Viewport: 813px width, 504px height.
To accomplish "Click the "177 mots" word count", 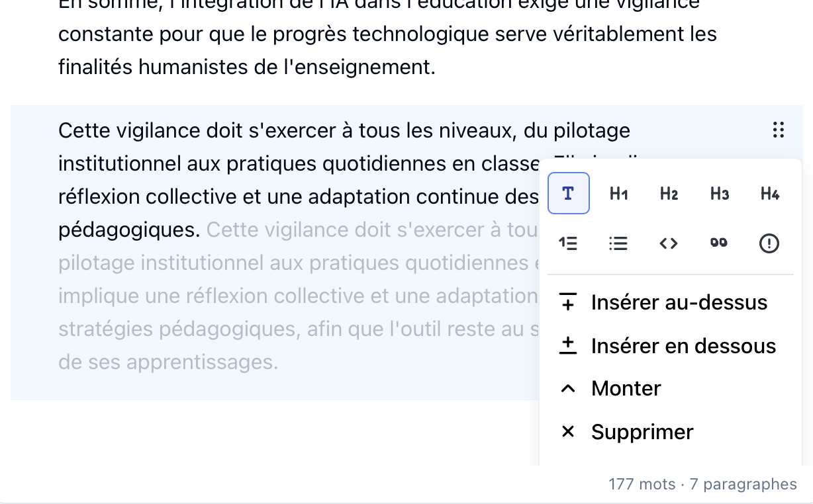I will coord(641,484).
